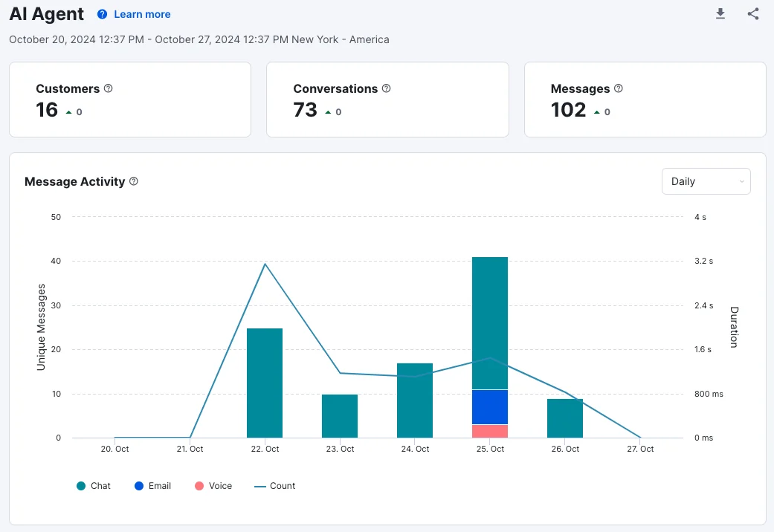Click the AI Agent page heading

tap(46, 14)
